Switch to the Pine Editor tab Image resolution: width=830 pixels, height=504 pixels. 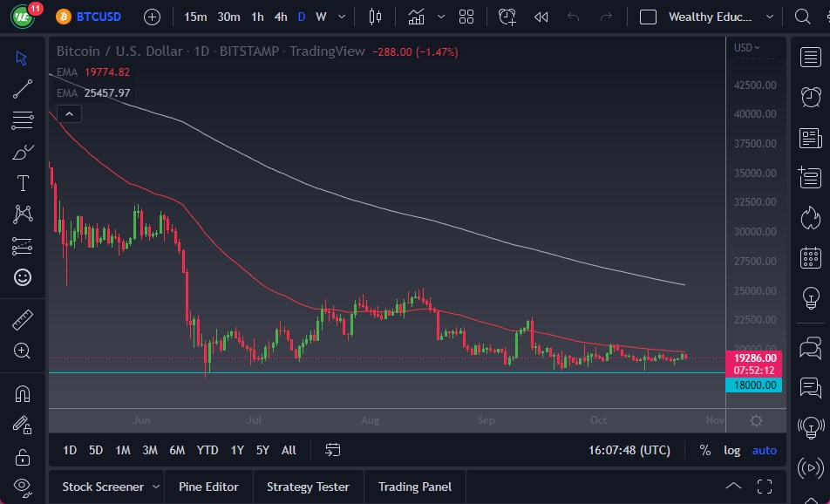208,486
